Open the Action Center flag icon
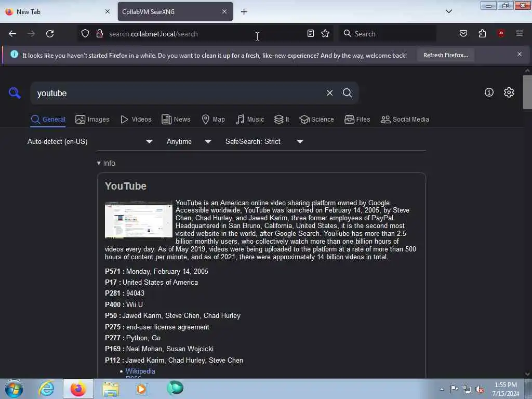 (x=454, y=389)
